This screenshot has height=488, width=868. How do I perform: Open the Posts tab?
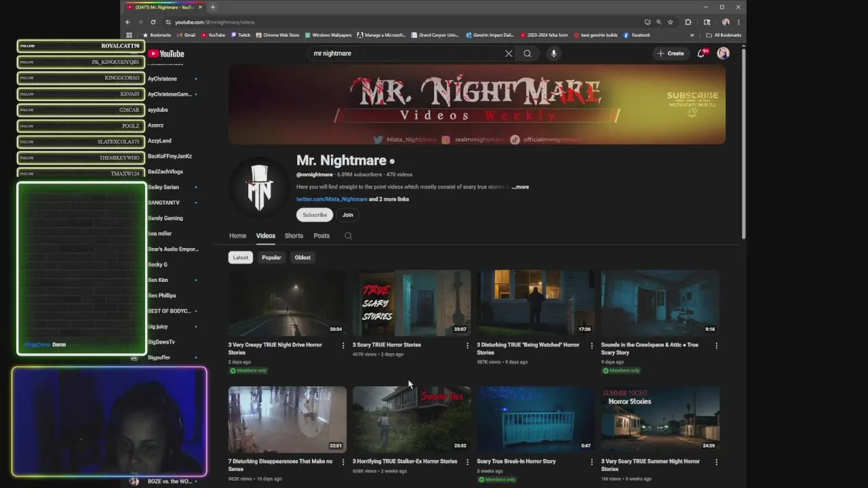[x=321, y=236]
